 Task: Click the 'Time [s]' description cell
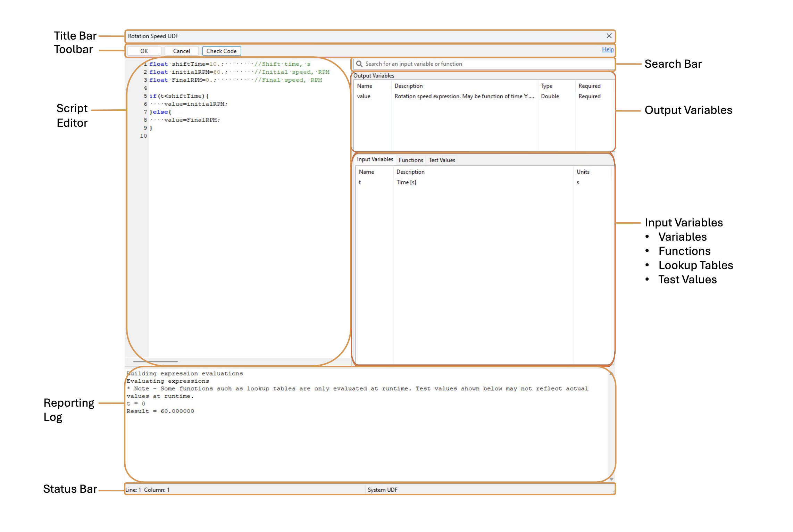pos(406,182)
